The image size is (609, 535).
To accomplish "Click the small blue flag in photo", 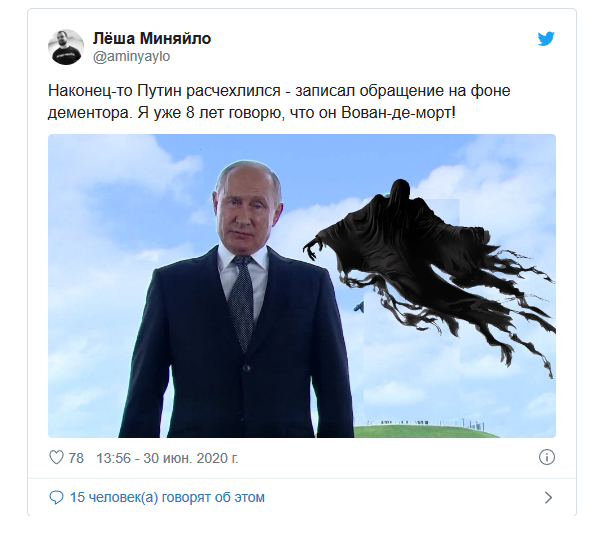I will point(359,308).
